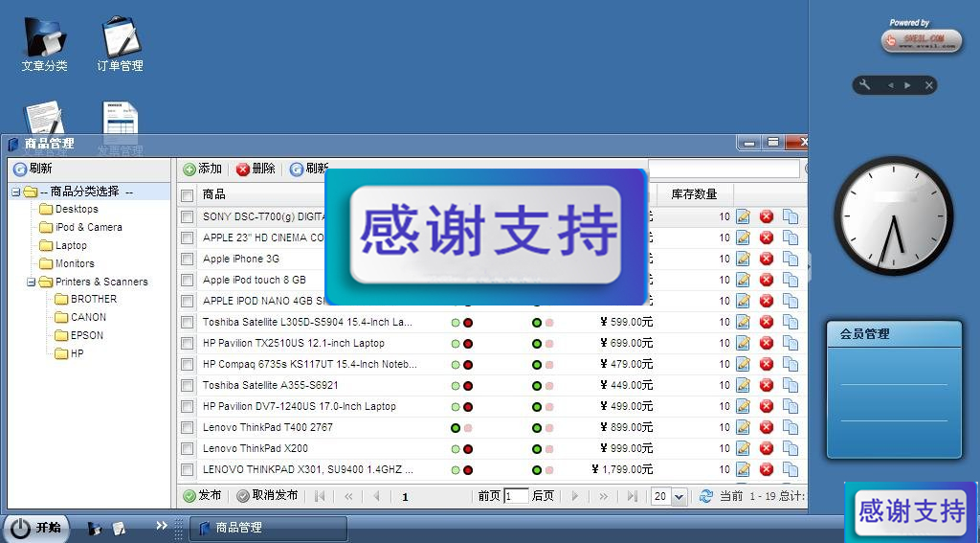Screen dimensions: 980x543
Task: Select the HP subcategory in the tree
Action: tap(77, 353)
